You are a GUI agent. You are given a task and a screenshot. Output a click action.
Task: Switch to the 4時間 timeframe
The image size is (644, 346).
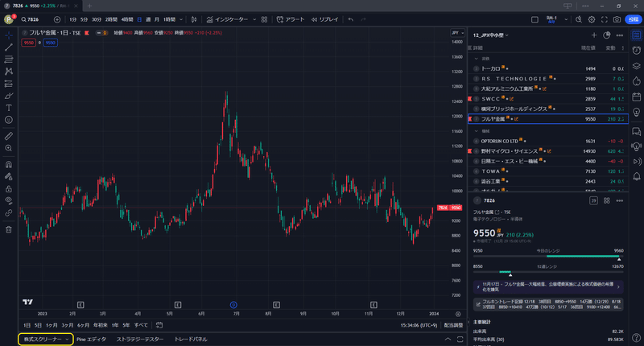coord(127,19)
